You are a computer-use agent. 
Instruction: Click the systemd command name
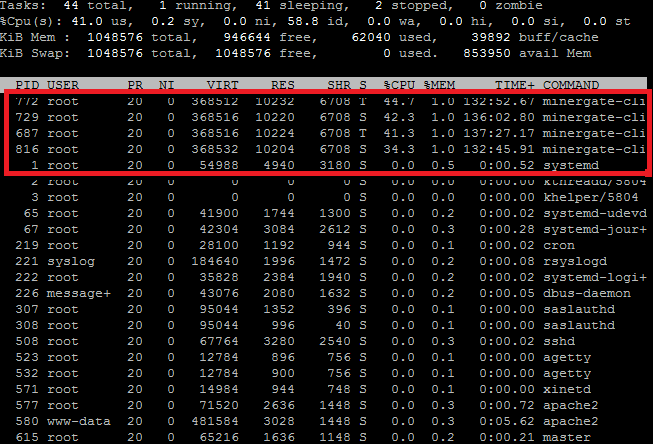point(571,165)
